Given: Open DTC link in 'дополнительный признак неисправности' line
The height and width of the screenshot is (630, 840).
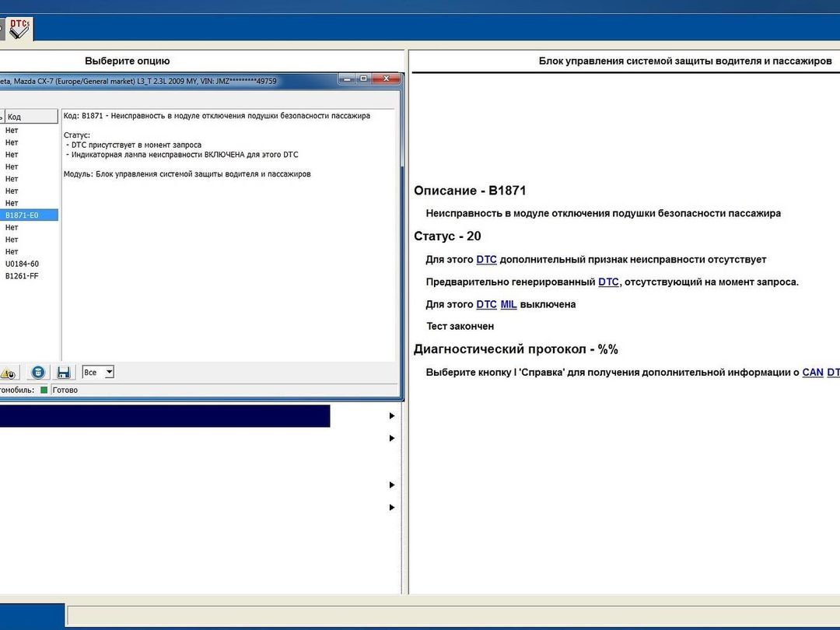Looking at the screenshot, I should click(486, 259).
